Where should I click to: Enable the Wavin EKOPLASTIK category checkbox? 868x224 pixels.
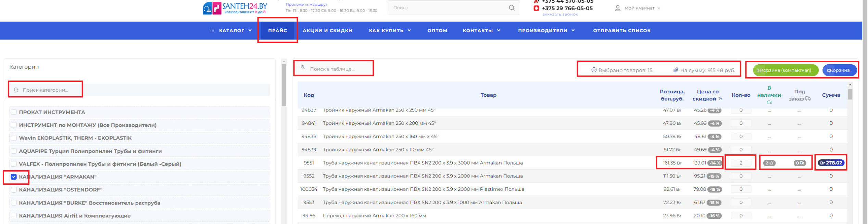coord(14,138)
